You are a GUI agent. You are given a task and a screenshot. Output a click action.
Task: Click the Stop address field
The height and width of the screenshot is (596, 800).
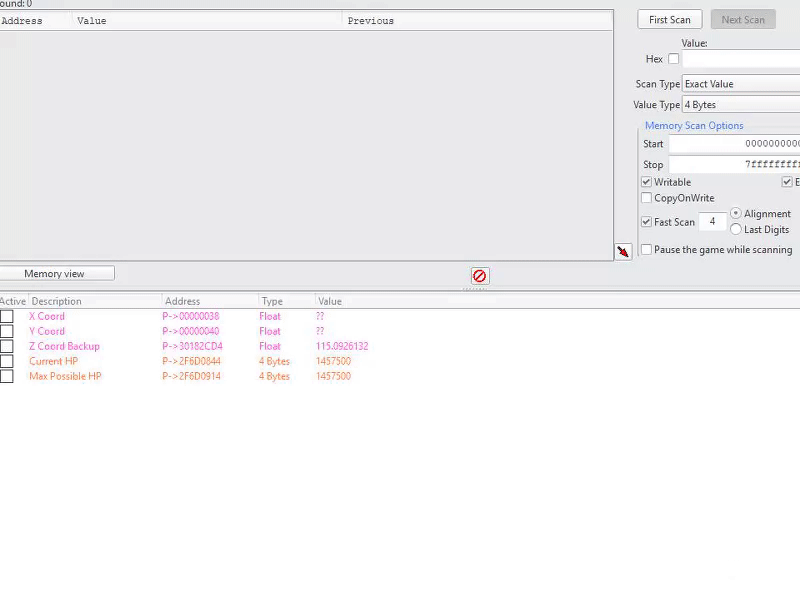coord(735,164)
